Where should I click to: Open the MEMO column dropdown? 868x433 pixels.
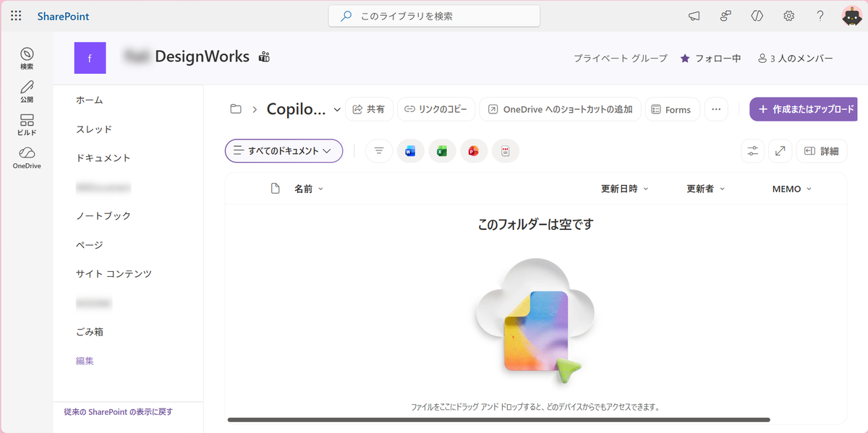tap(792, 189)
